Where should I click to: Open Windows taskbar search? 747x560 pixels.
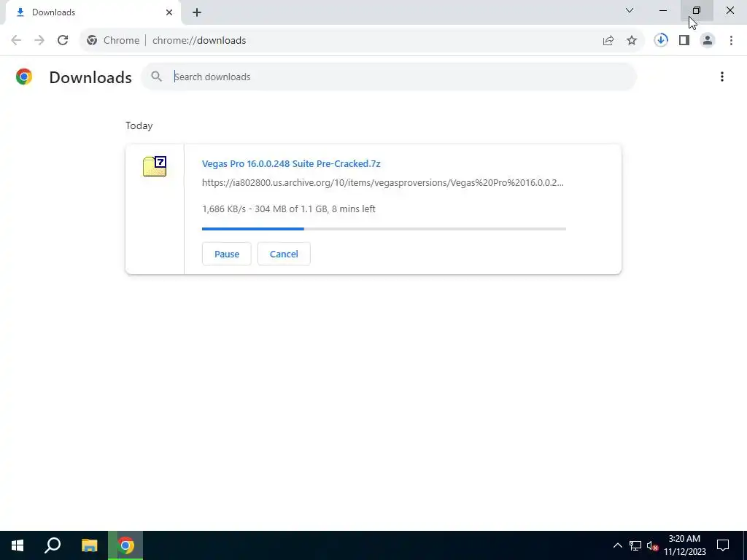click(53, 545)
